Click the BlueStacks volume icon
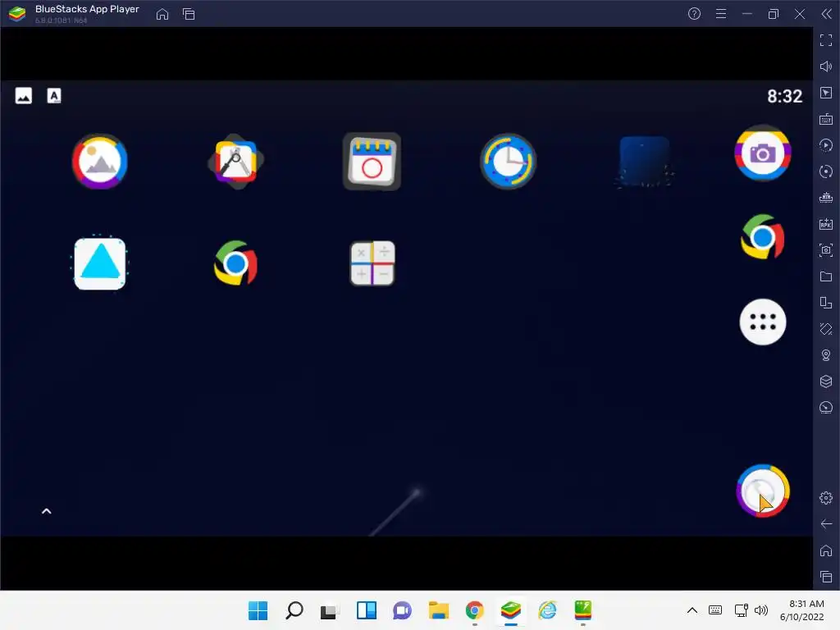 coord(826,66)
